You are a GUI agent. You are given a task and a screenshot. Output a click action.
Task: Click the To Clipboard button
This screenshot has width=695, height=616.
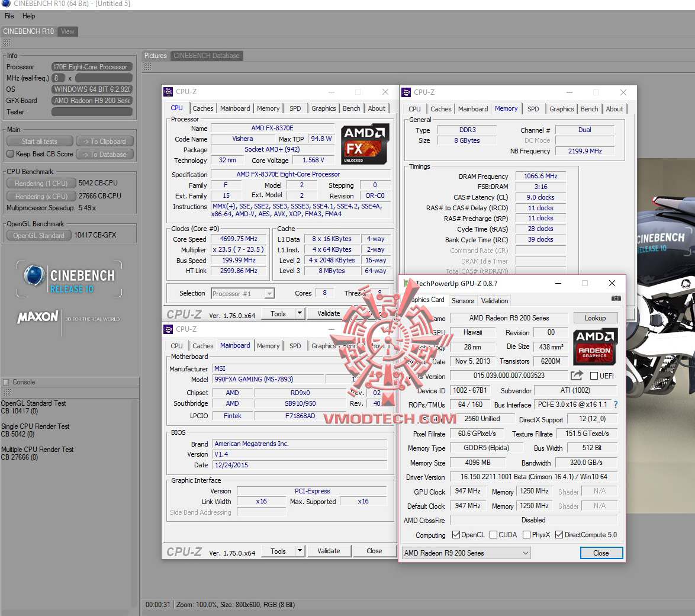105,142
